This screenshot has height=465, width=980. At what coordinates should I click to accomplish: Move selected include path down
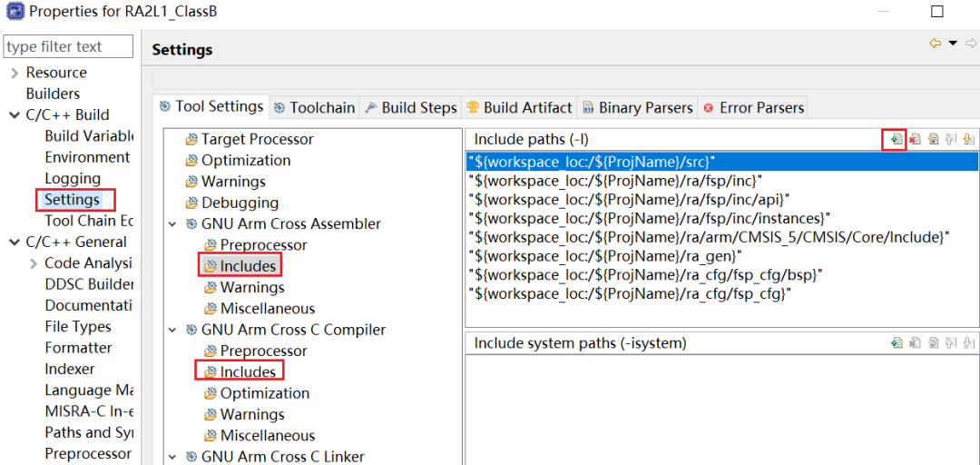click(968, 139)
